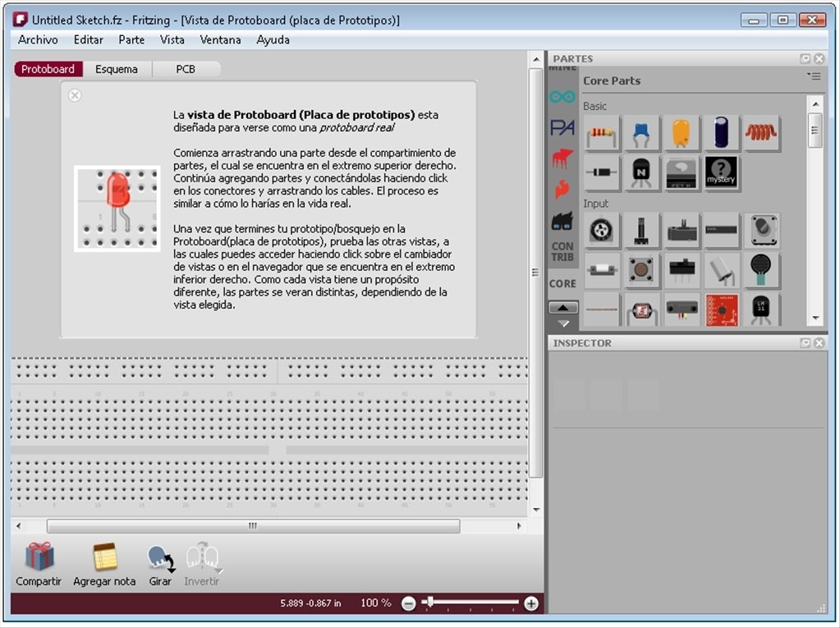Click the 100 % zoom value
This screenshot has height=628, width=840.
click(375, 603)
